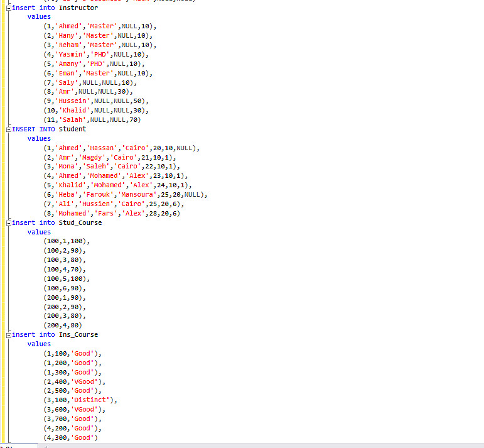
Task: Click the 'Student' table name in the INSERT INTO line
Action: coord(73,129)
